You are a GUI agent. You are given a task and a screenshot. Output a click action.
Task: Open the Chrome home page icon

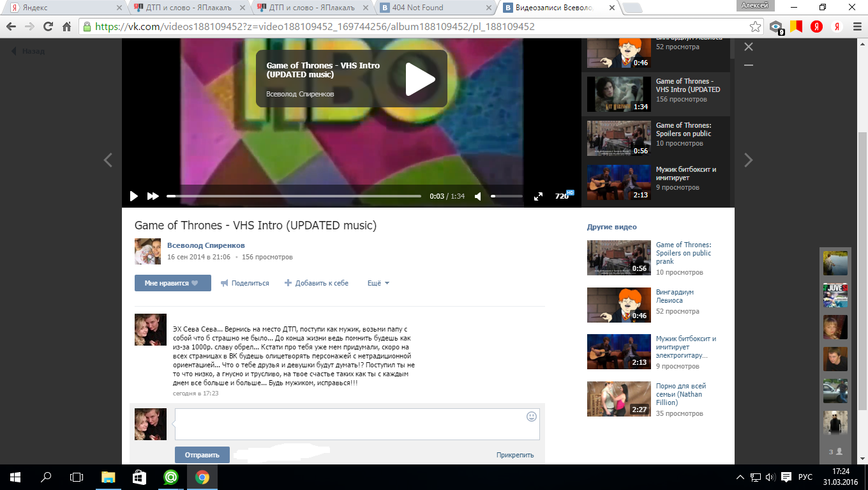tap(66, 27)
